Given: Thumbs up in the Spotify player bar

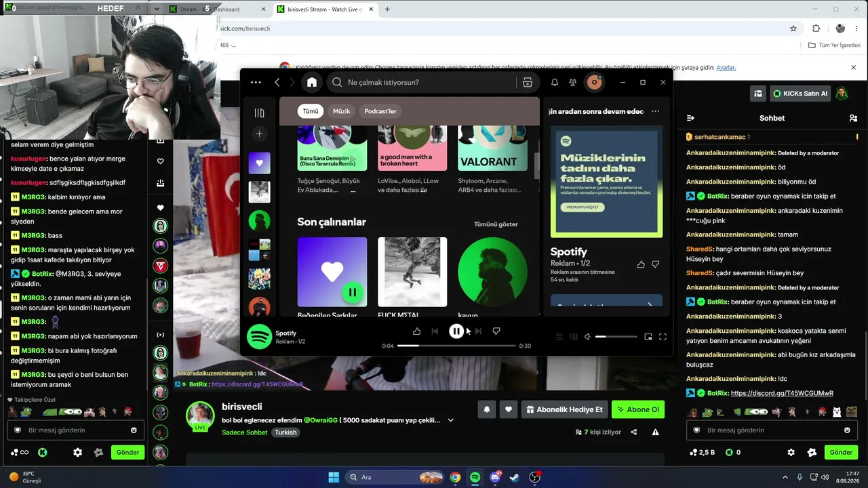Looking at the screenshot, I should coord(416,331).
